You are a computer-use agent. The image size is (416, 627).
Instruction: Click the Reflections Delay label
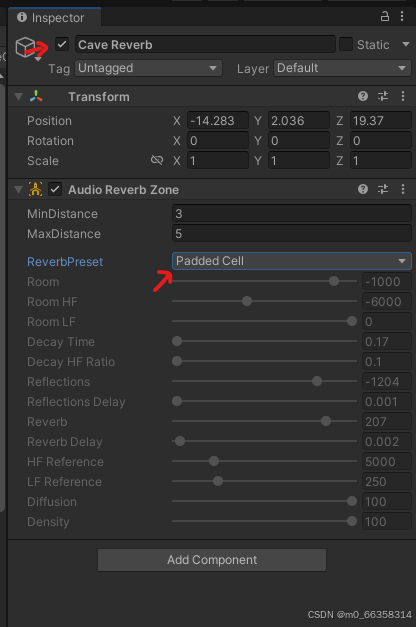[x=76, y=401]
